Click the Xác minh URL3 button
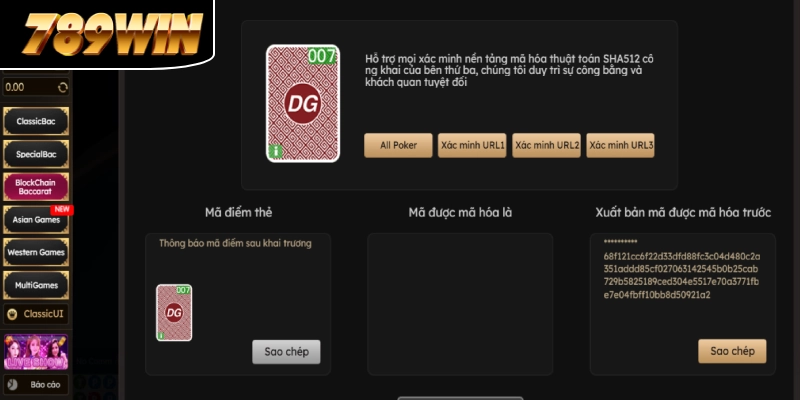800x400 pixels. tap(620, 145)
